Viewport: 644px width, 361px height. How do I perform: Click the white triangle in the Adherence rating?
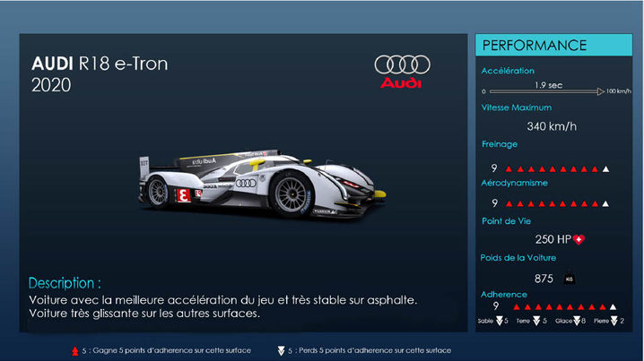(x=613, y=307)
